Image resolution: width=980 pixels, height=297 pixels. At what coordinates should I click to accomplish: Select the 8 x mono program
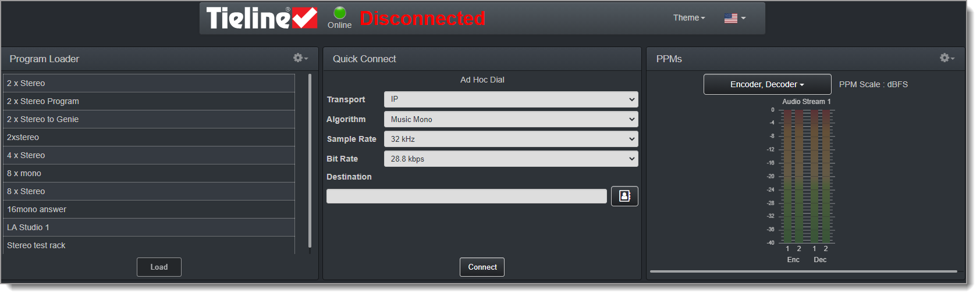pos(149,173)
